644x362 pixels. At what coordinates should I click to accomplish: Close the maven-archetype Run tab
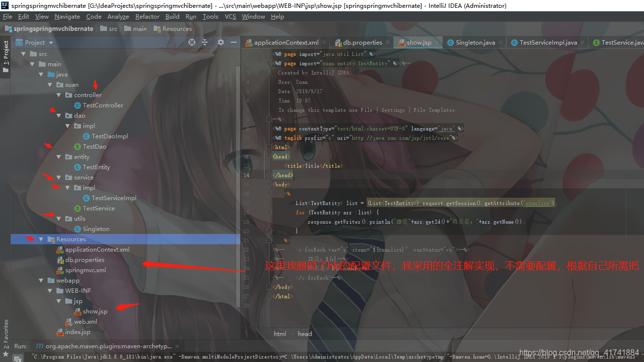(x=177, y=346)
